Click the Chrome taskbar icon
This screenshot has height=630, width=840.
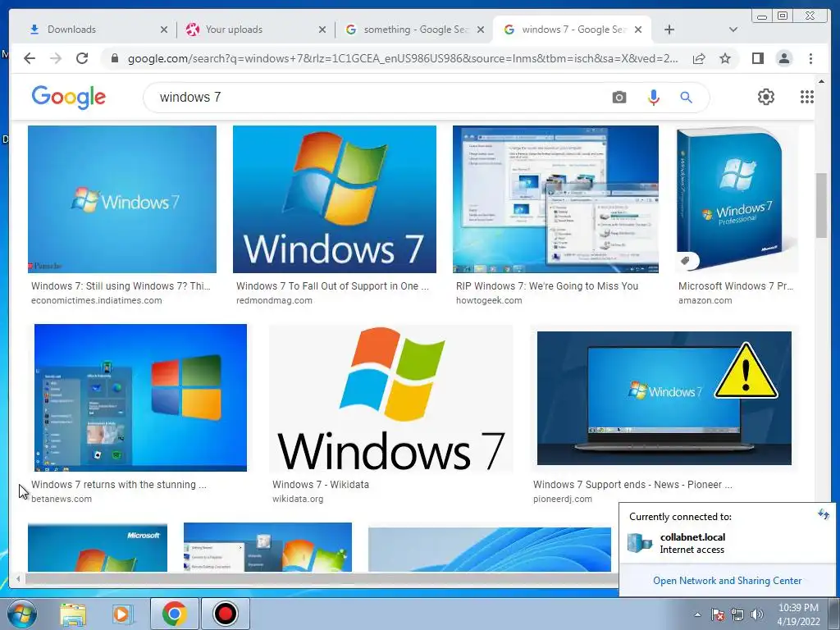click(174, 614)
